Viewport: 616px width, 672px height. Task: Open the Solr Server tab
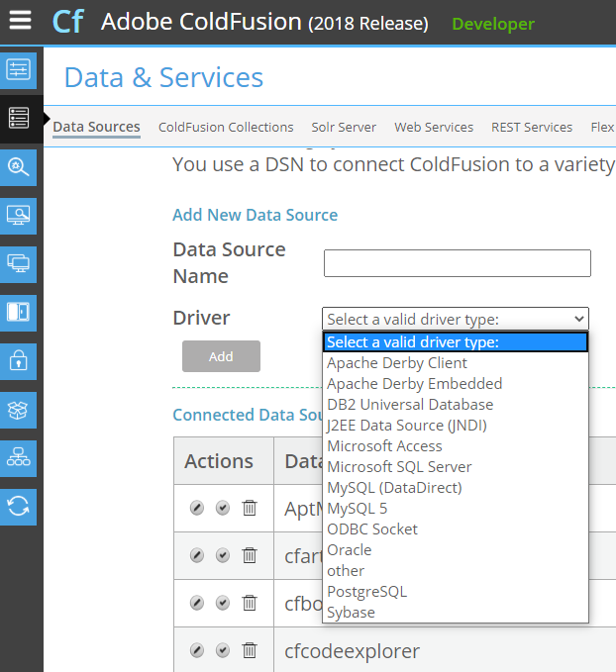[x=344, y=128]
